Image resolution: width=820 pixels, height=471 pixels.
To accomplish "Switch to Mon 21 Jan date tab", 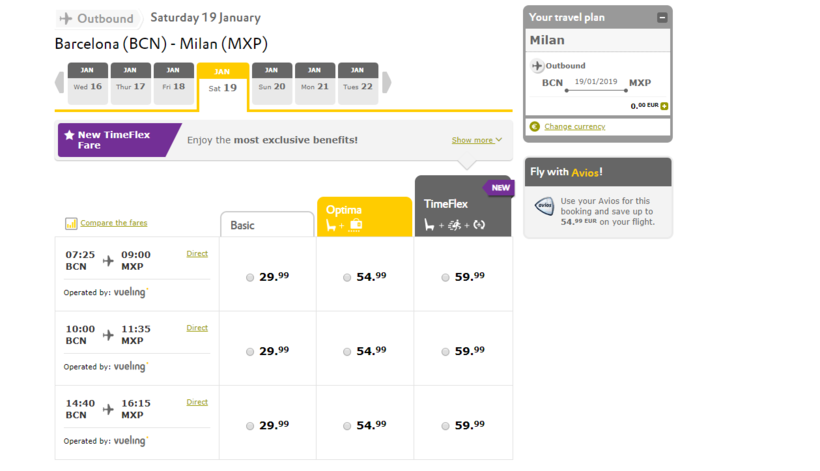I will coord(315,84).
